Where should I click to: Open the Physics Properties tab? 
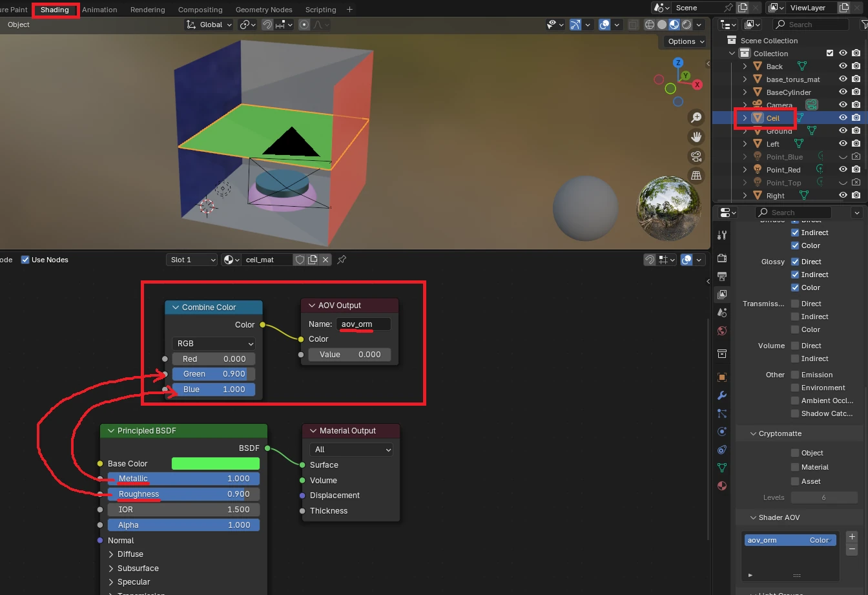click(721, 431)
